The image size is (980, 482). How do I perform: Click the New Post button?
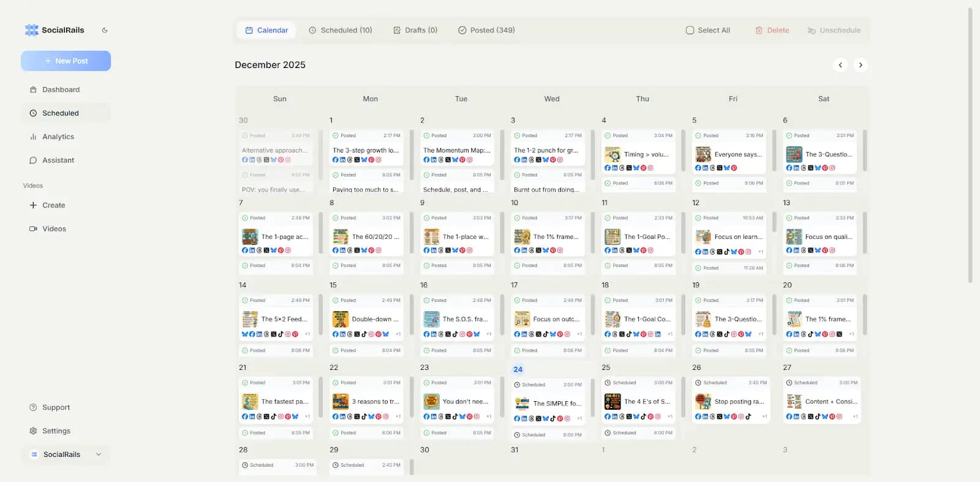(x=66, y=61)
